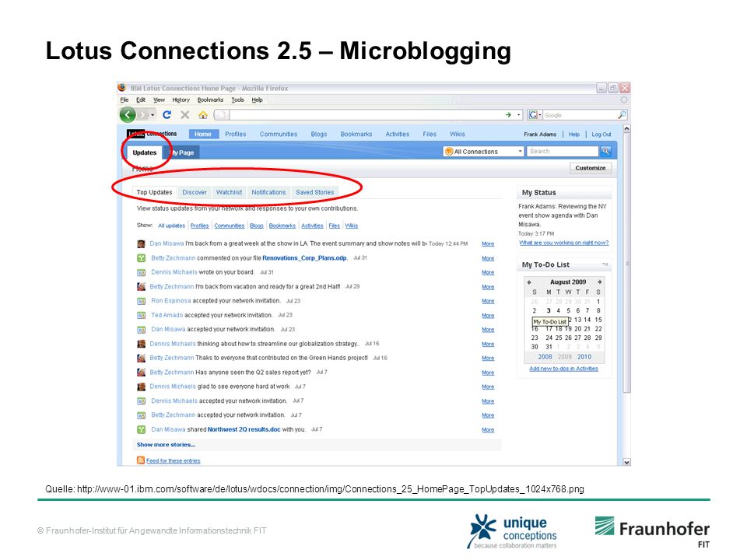The height and width of the screenshot is (560, 747).
Task: Click Show more stories link
Action: click(x=166, y=445)
